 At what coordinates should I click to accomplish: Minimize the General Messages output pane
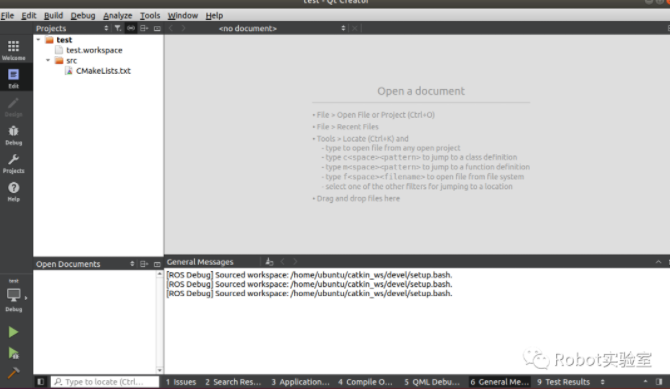[658, 262]
